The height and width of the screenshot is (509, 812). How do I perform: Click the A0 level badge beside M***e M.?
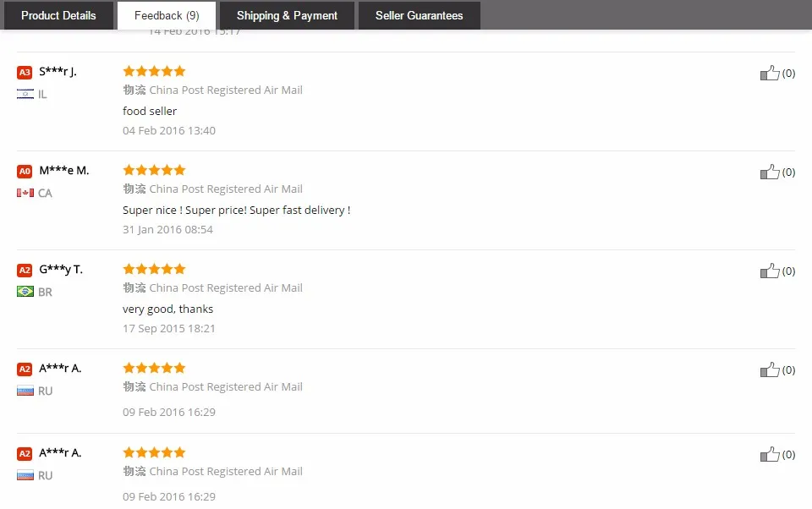pyautogui.click(x=25, y=172)
